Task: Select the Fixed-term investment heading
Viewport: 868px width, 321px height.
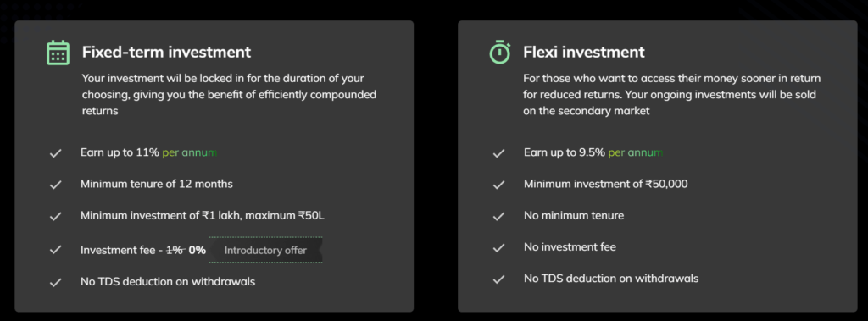Action: click(167, 52)
